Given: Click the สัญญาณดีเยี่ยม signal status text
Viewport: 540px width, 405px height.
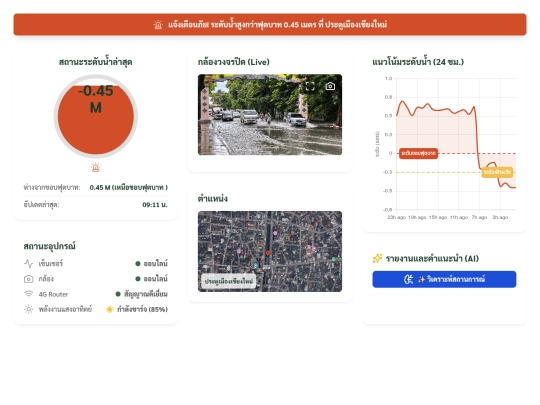Looking at the screenshot, I should coord(146,294).
